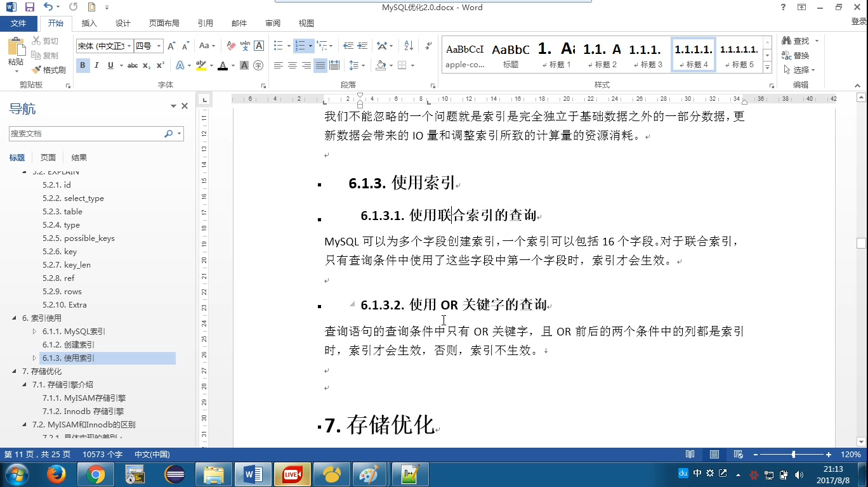Collapse 6. 索引使用 heading in navigation
This screenshot has height=487, width=868.
[x=15, y=318]
